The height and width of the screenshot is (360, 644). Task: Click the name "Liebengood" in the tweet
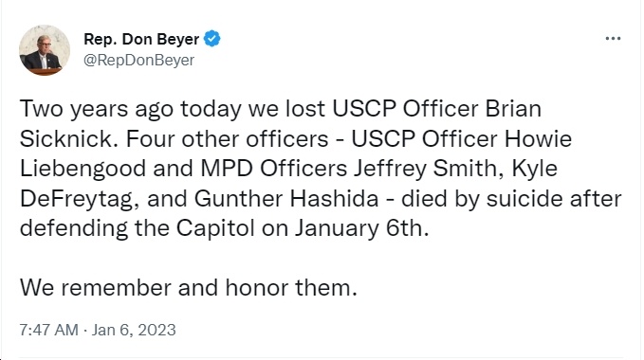point(83,169)
